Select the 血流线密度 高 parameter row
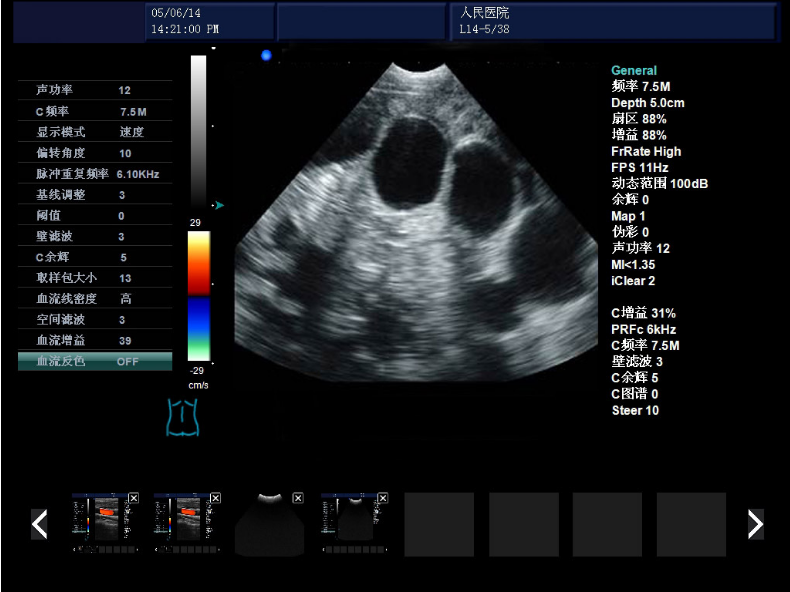Viewport: 790px width, 592px height. tap(95, 299)
